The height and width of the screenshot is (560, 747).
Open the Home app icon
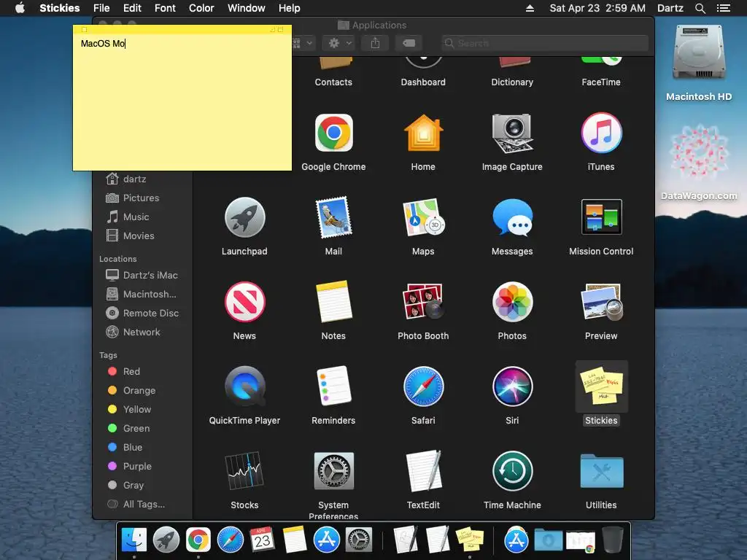(423, 133)
